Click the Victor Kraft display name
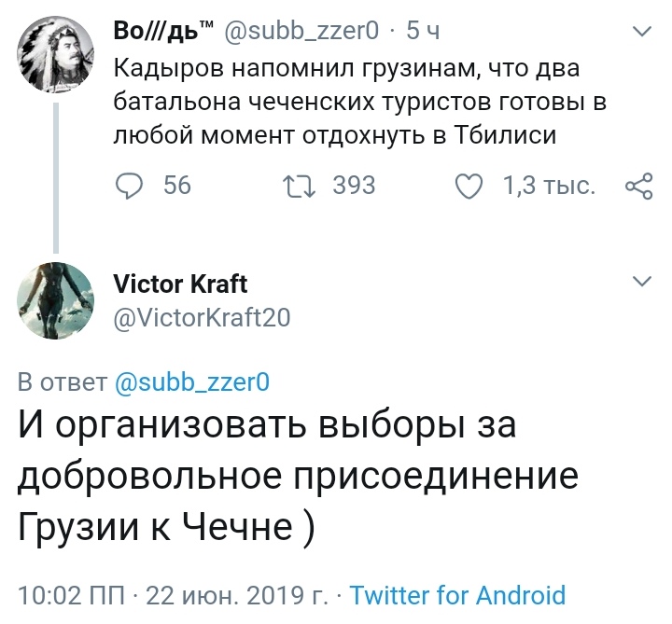Screen dimensions: 672x624 180,283
